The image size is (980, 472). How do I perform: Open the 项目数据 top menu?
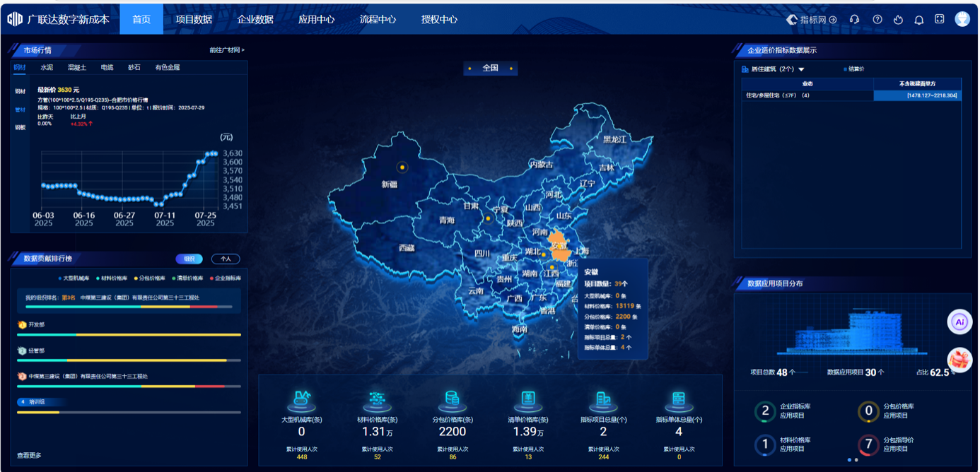tap(194, 20)
